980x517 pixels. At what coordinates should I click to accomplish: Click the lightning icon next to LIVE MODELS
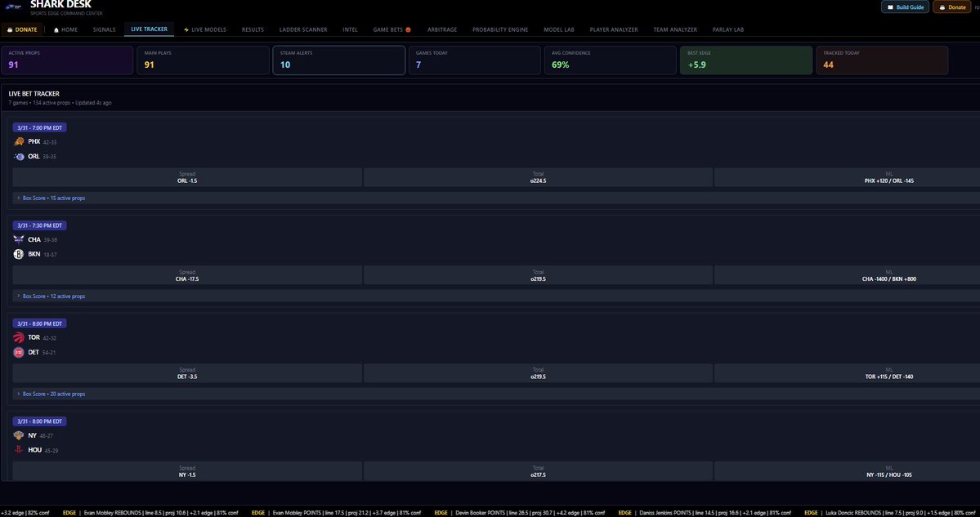[x=186, y=28]
